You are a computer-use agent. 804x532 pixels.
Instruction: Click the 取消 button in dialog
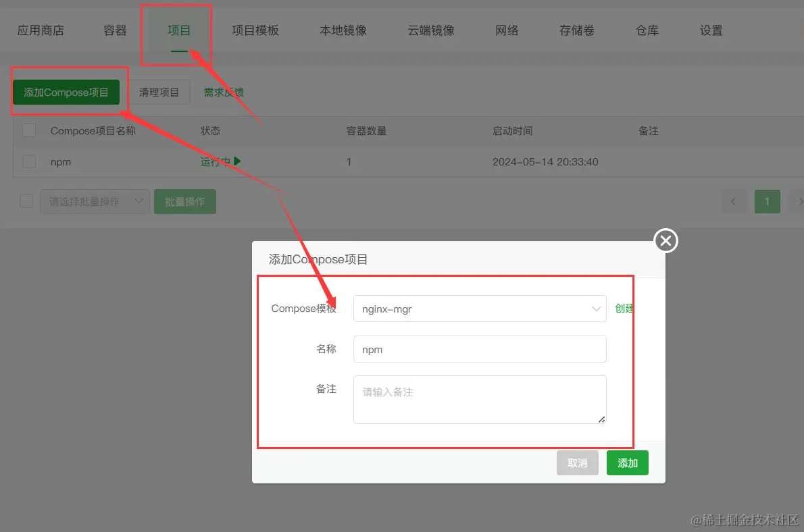(578, 463)
